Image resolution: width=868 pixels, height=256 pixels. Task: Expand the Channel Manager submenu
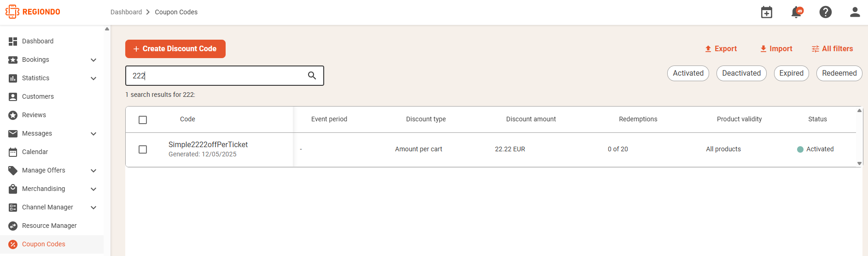coord(93,208)
